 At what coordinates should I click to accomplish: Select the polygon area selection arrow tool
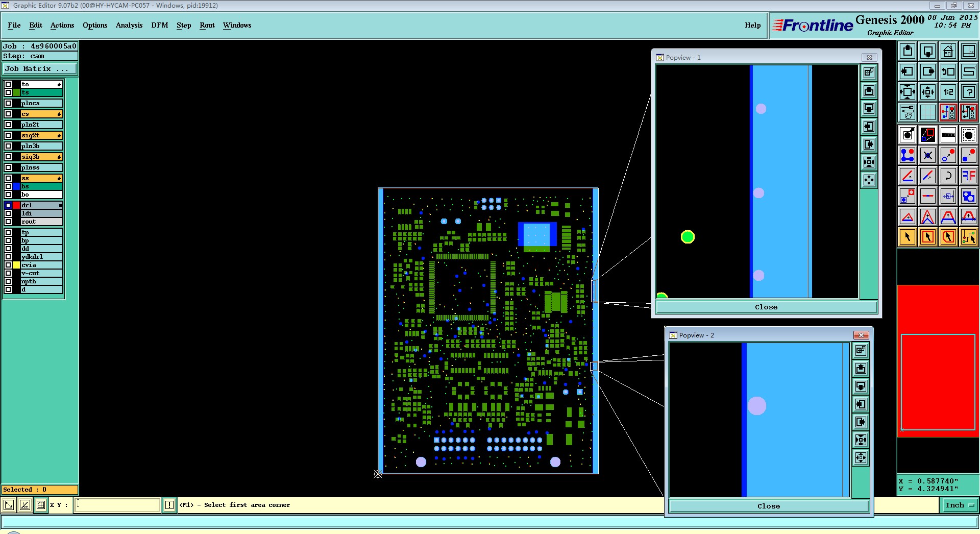click(948, 237)
